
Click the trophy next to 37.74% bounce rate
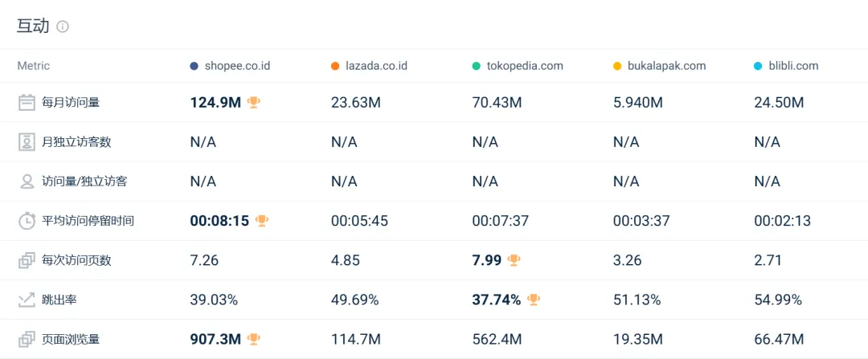pos(534,300)
